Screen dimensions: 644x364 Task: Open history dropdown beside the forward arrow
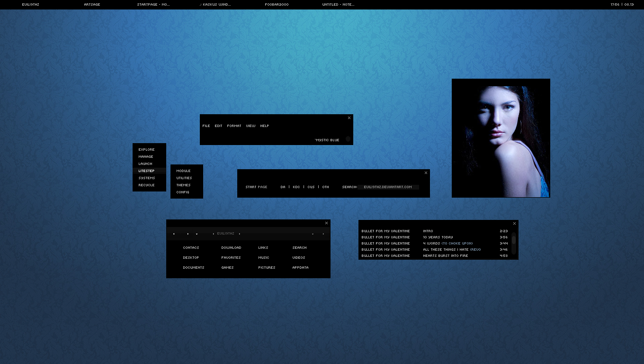click(x=197, y=234)
